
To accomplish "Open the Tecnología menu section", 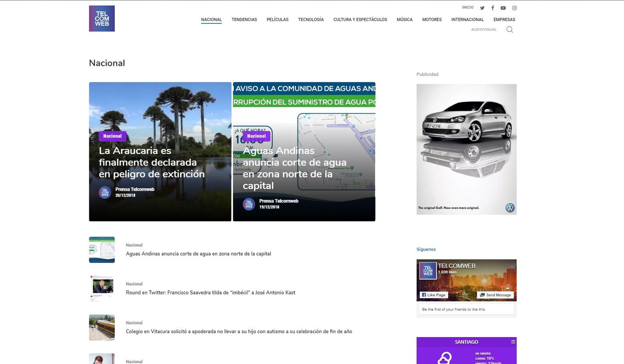I will click(x=311, y=19).
